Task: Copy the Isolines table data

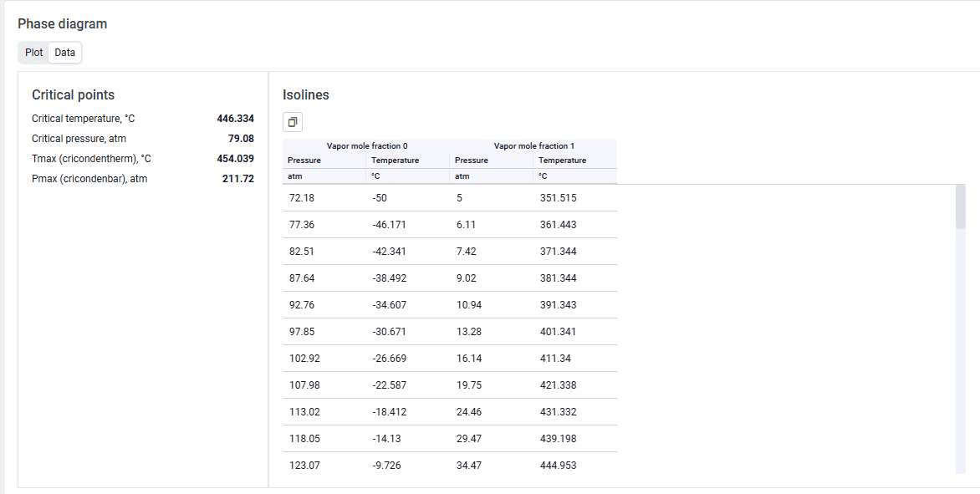Action: tap(293, 122)
